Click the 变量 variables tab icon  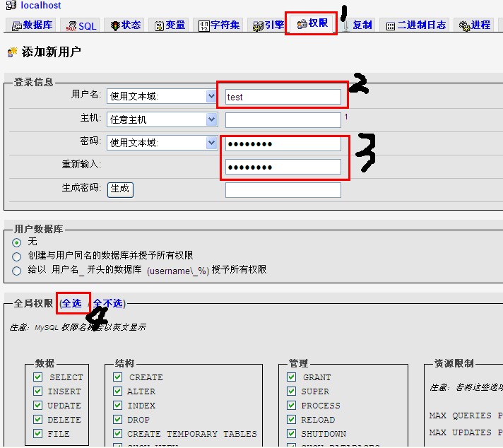[159, 25]
